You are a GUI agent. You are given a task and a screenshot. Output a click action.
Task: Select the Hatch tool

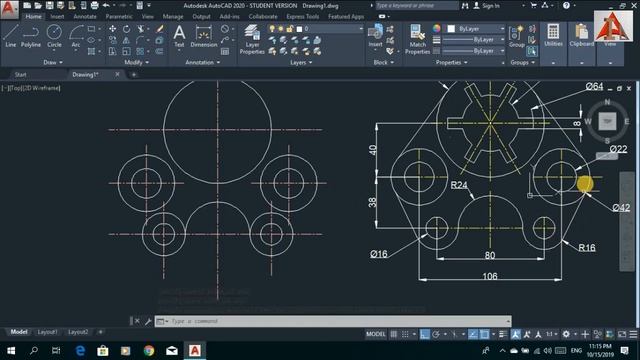point(91,51)
